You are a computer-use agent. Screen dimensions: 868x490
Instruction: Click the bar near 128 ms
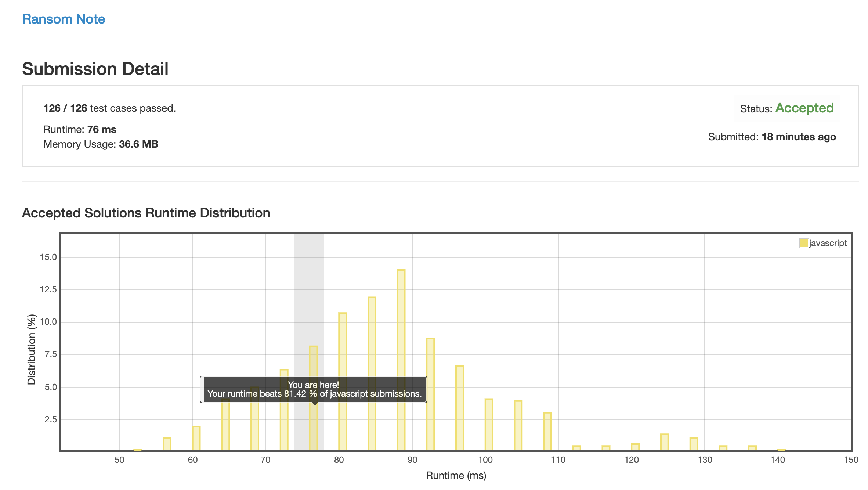[694, 444]
